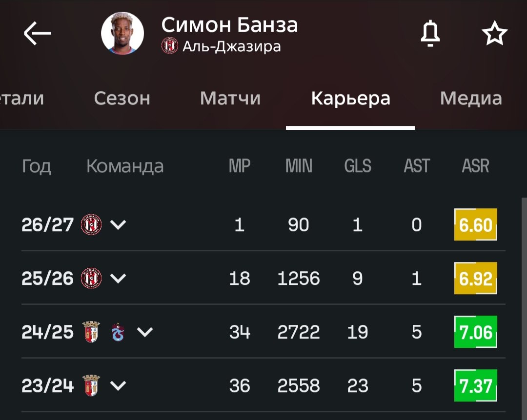Screen dimensions: 527x420
Task: Tap Al-Jazira crest in 25/26 row
Action: pyautogui.click(x=91, y=278)
